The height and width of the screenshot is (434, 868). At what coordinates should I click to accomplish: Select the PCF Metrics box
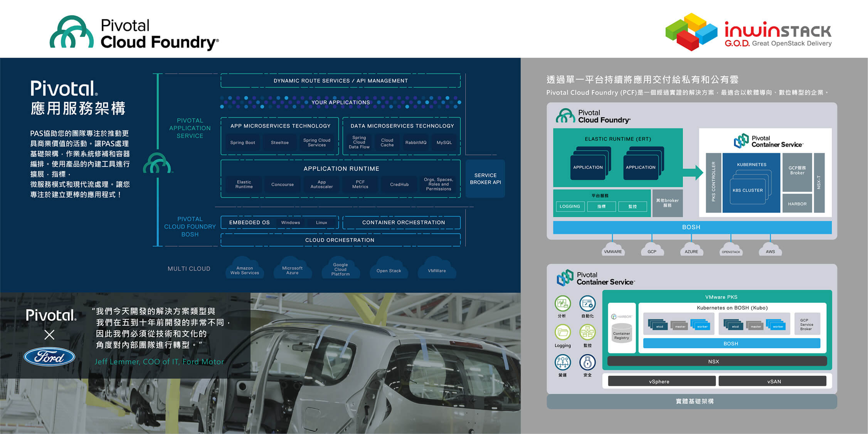[x=360, y=184]
